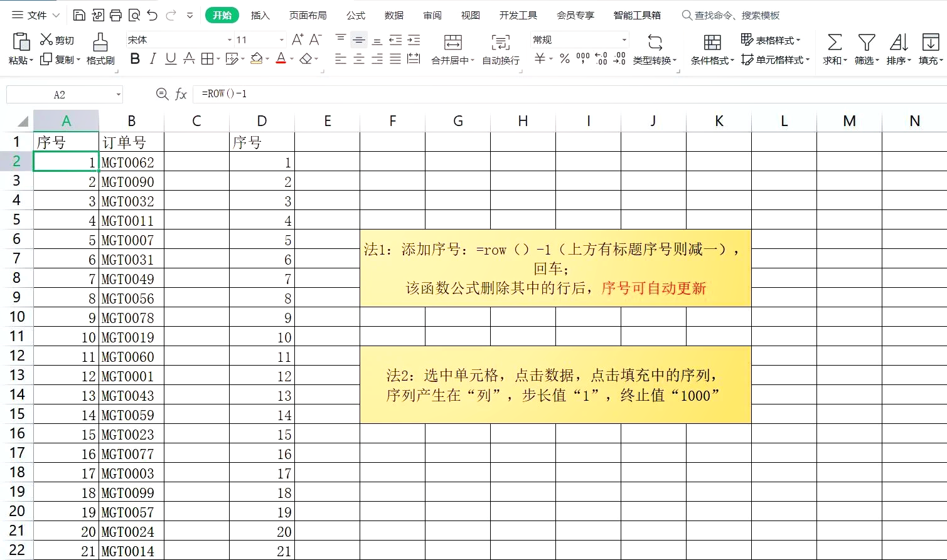Click the fill color bucket swatch

pyautogui.click(x=256, y=59)
